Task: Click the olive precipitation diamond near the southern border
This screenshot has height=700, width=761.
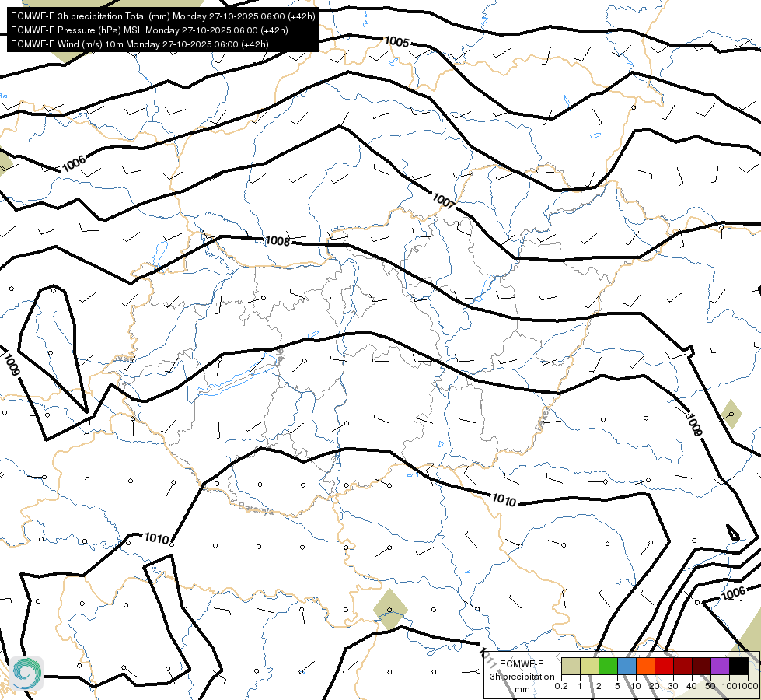Action: pyautogui.click(x=390, y=609)
